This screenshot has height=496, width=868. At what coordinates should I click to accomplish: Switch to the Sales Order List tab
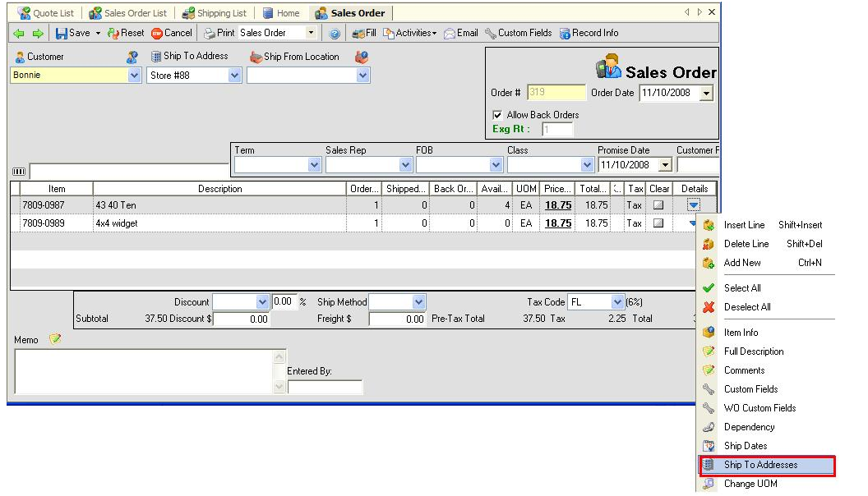tap(128, 12)
